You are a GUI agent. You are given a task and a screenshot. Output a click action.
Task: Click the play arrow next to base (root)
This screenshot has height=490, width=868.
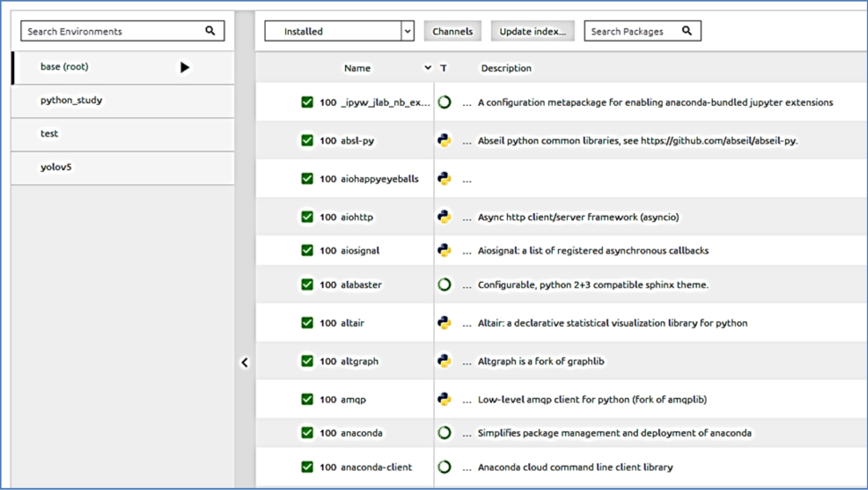pos(184,67)
